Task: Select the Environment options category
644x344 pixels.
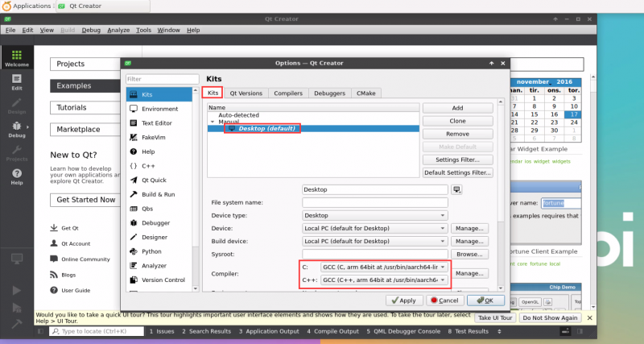Action: click(159, 109)
